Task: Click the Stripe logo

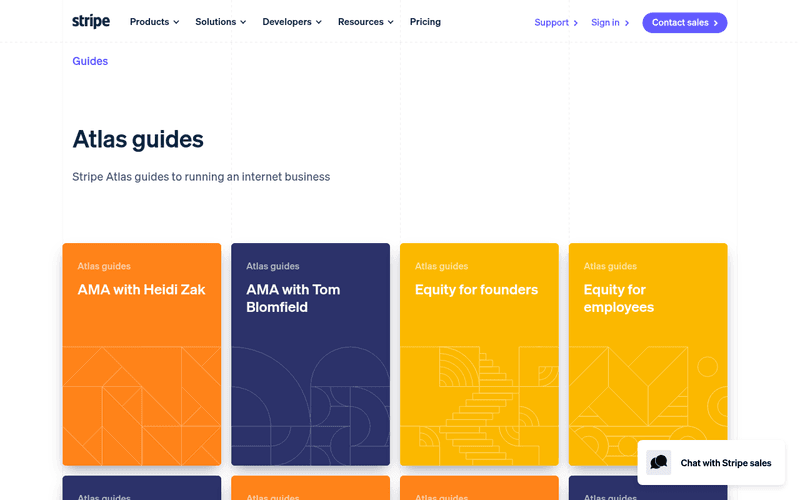Action: click(x=91, y=21)
